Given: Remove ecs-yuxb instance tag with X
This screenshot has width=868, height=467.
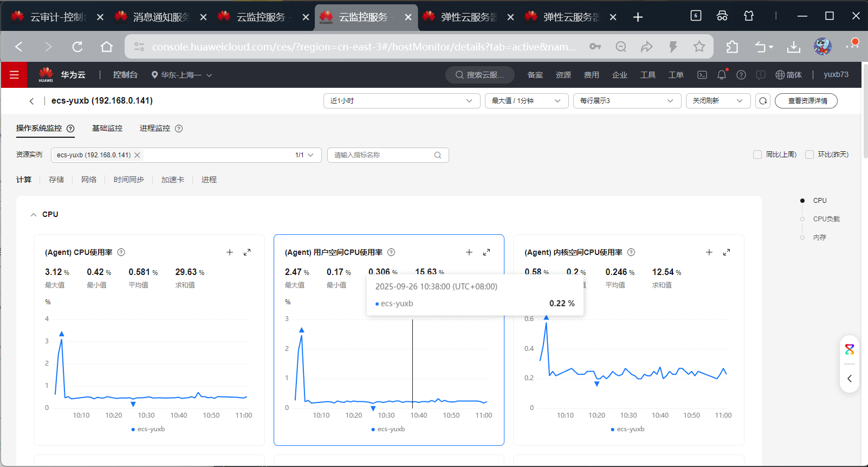Looking at the screenshot, I should pyautogui.click(x=137, y=155).
